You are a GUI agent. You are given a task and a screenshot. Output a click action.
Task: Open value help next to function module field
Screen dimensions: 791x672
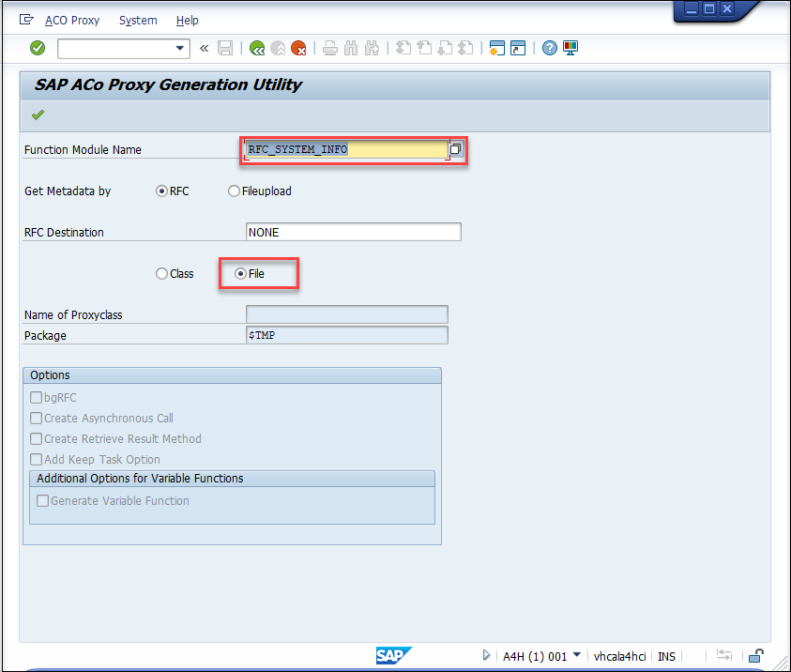pyautogui.click(x=455, y=149)
